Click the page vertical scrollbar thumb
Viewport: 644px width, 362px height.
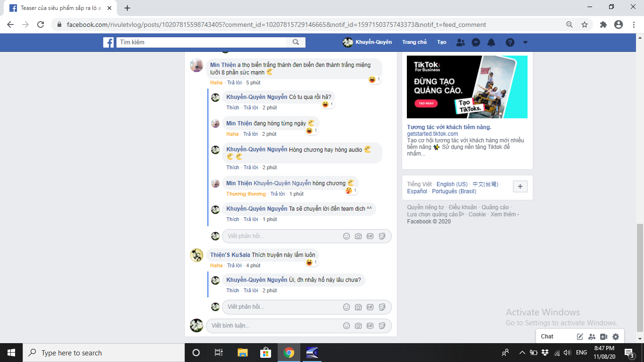coord(640,278)
